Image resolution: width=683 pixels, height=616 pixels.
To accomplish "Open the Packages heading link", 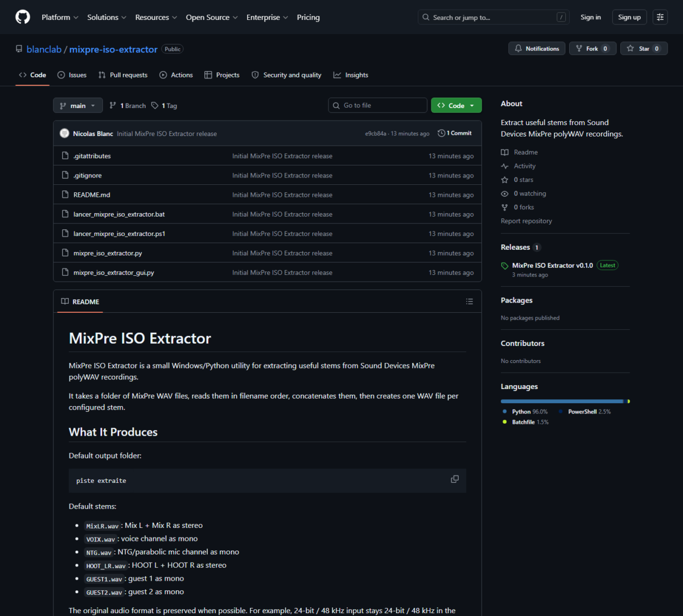I will click(x=517, y=300).
